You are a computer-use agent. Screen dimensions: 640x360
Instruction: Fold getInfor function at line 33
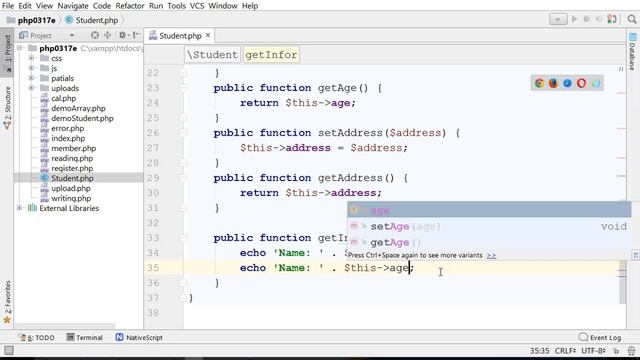pos(184,238)
